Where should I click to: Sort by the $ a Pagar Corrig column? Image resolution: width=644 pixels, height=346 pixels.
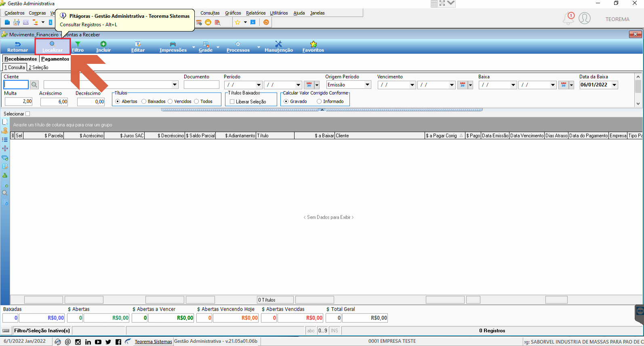pyautogui.click(x=444, y=136)
